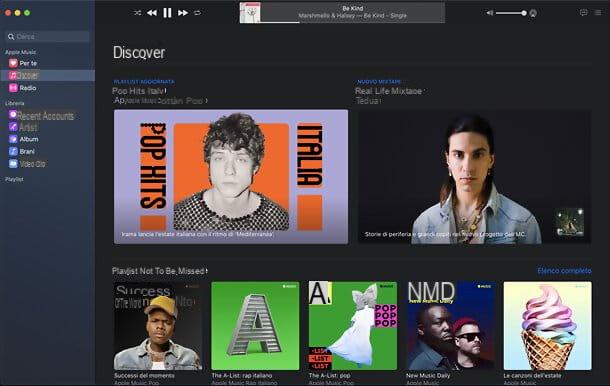Screen dimensions: 610x386
Task: Click the Album sidebar icon
Action: point(13,139)
